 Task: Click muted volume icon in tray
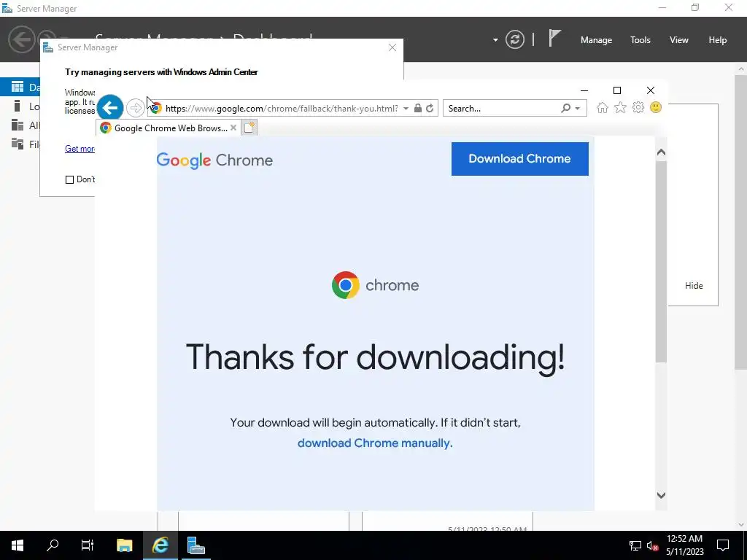(652, 545)
